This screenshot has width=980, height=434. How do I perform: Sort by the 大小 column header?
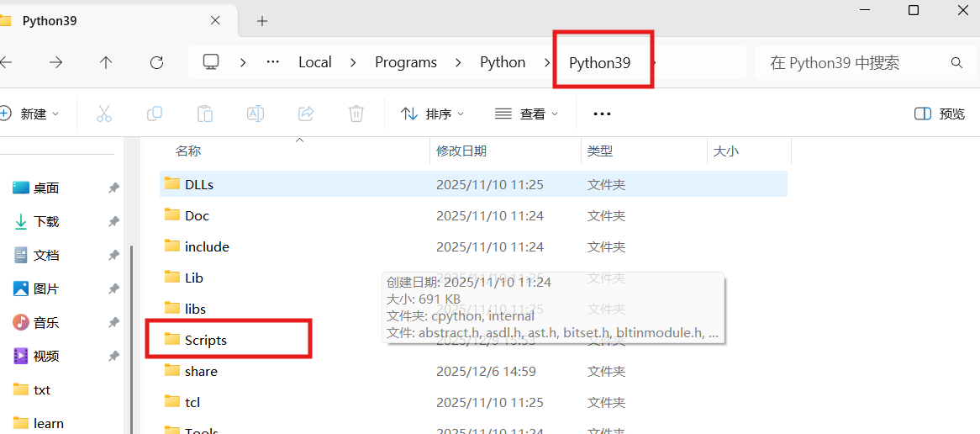(x=726, y=151)
